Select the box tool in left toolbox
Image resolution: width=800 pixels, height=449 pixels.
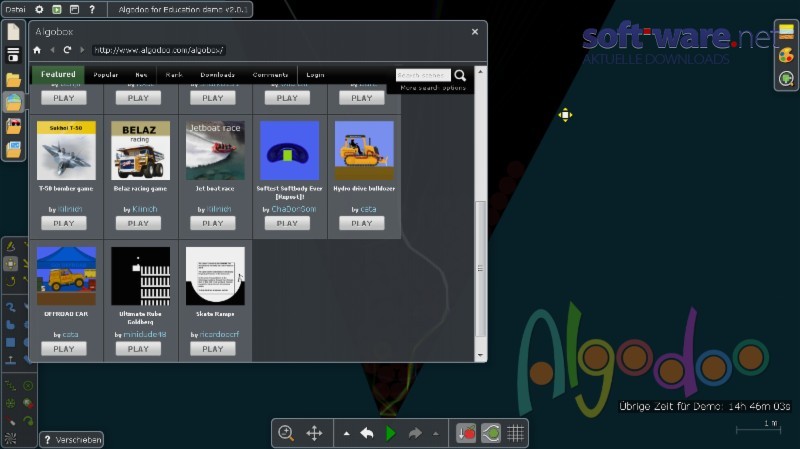(x=11, y=342)
